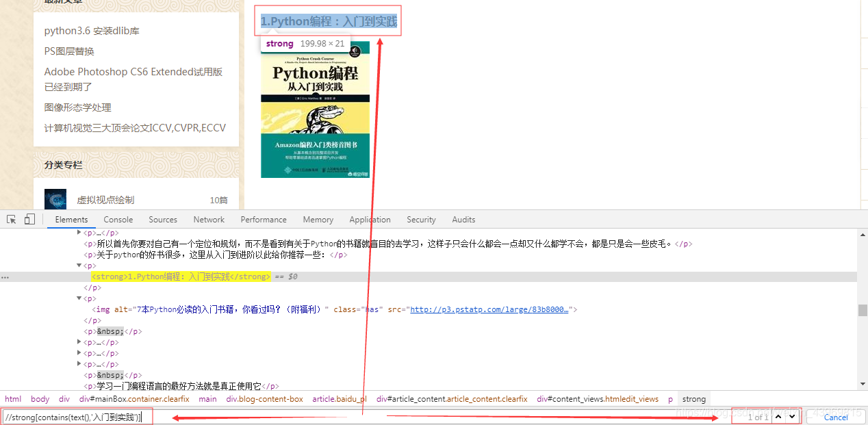Select the p line starting 关于python的好书很多
868x425 pixels.
[216, 255]
